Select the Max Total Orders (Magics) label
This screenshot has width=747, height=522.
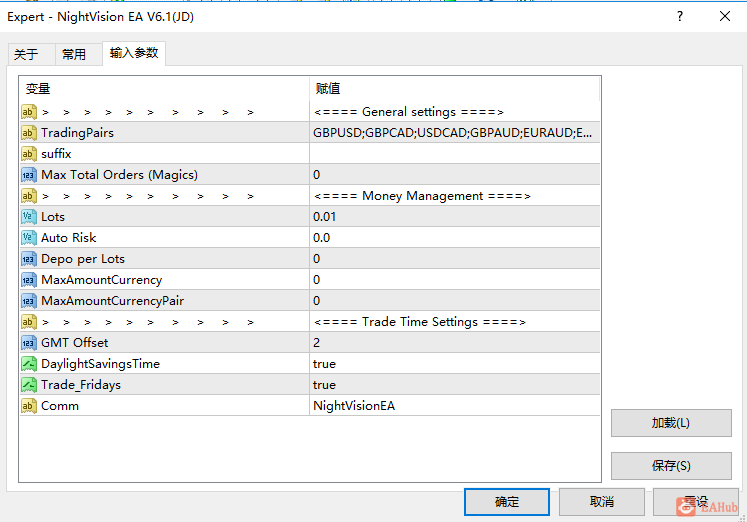(x=119, y=175)
